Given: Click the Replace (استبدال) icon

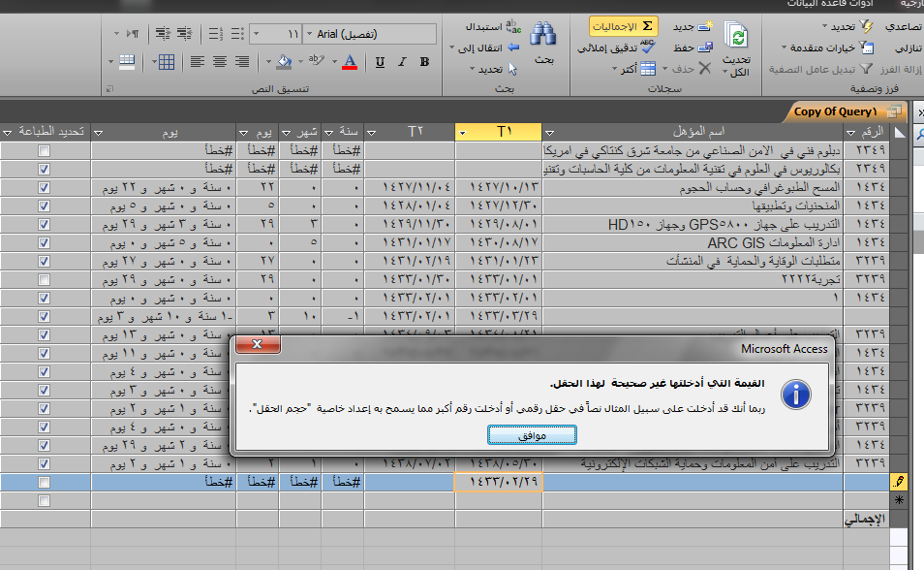Looking at the screenshot, I should point(513,26).
